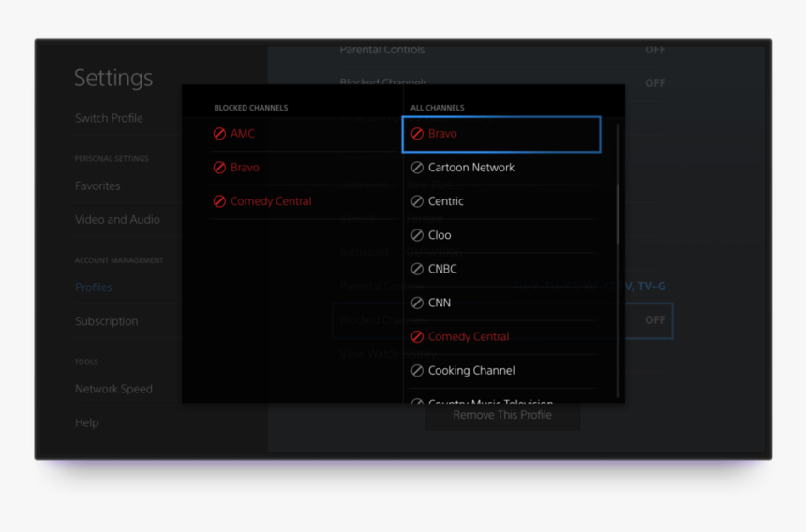The width and height of the screenshot is (806, 532).
Task: Select highlighted Bravo name in All Channels
Action: click(x=442, y=134)
